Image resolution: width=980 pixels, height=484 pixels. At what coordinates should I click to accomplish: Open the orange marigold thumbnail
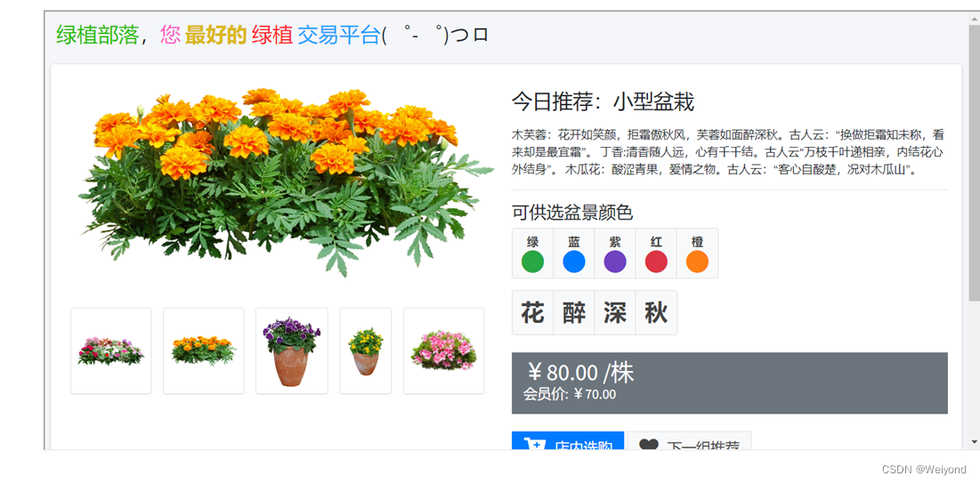pos(204,351)
